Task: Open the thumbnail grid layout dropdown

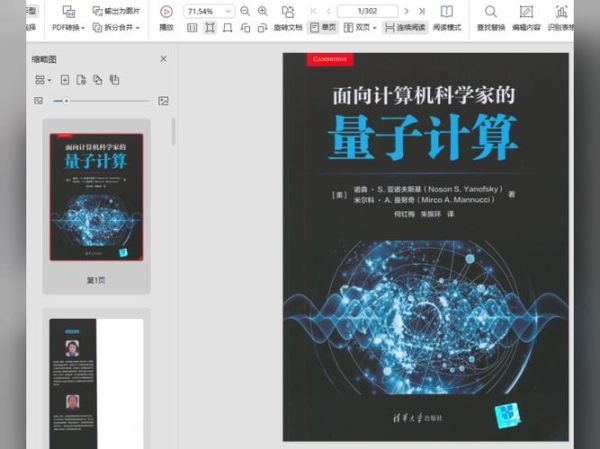Action: point(42,80)
